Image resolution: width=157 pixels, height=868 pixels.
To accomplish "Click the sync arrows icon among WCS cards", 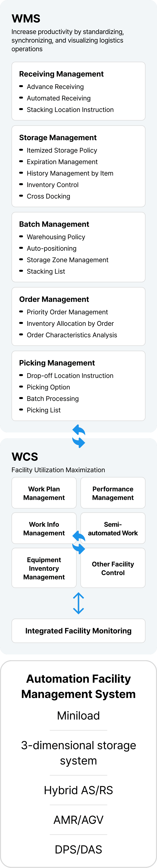I will (x=78, y=542).
